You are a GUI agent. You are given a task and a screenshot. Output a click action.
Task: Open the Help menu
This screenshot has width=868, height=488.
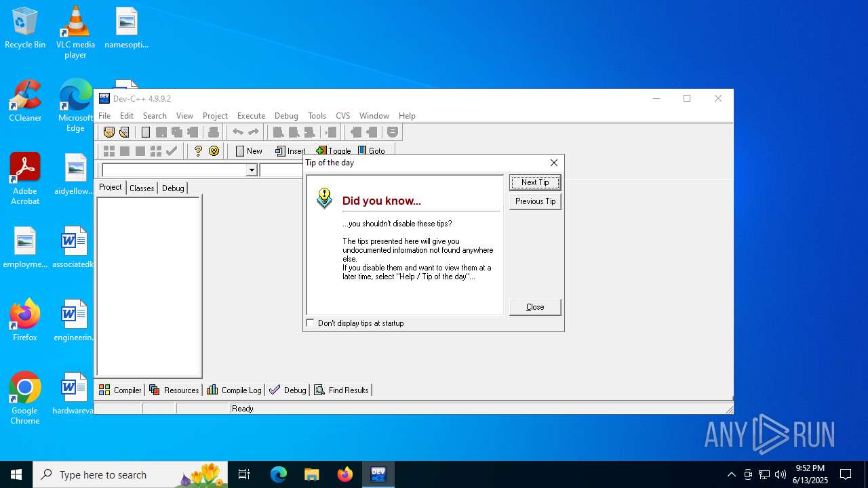pos(407,116)
